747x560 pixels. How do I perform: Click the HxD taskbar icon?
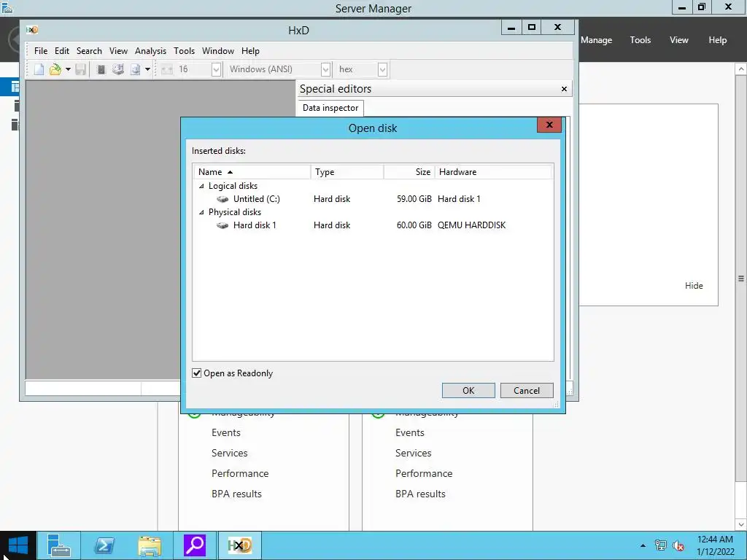pyautogui.click(x=239, y=545)
